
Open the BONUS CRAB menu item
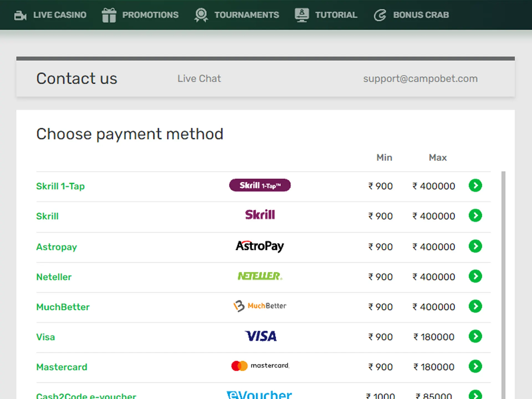pos(421,15)
